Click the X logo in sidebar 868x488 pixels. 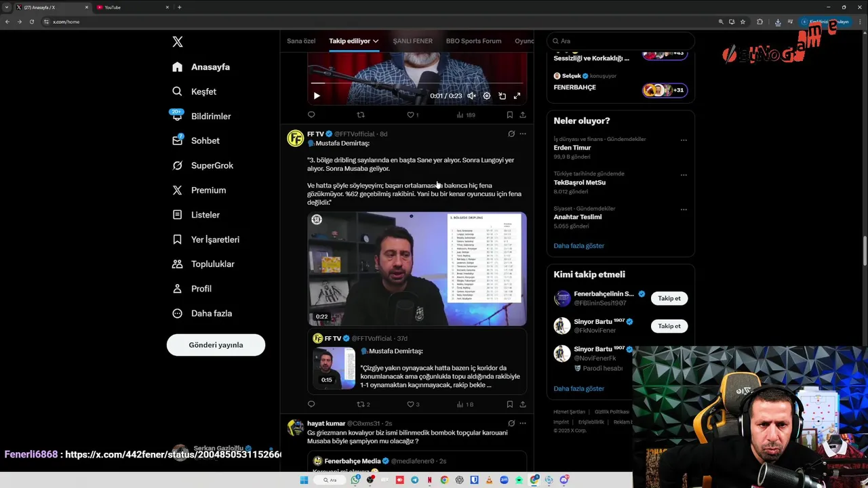(x=178, y=42)
